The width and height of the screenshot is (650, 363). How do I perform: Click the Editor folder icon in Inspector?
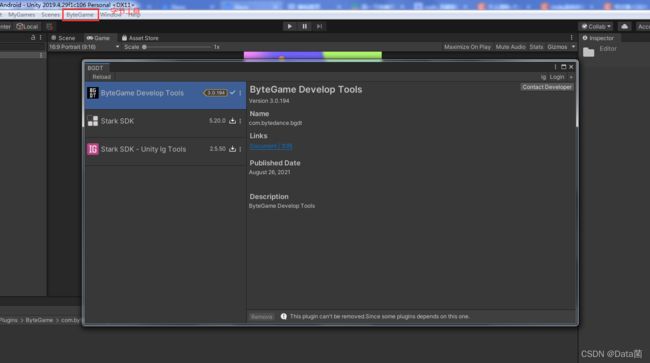tap(588, 52)
